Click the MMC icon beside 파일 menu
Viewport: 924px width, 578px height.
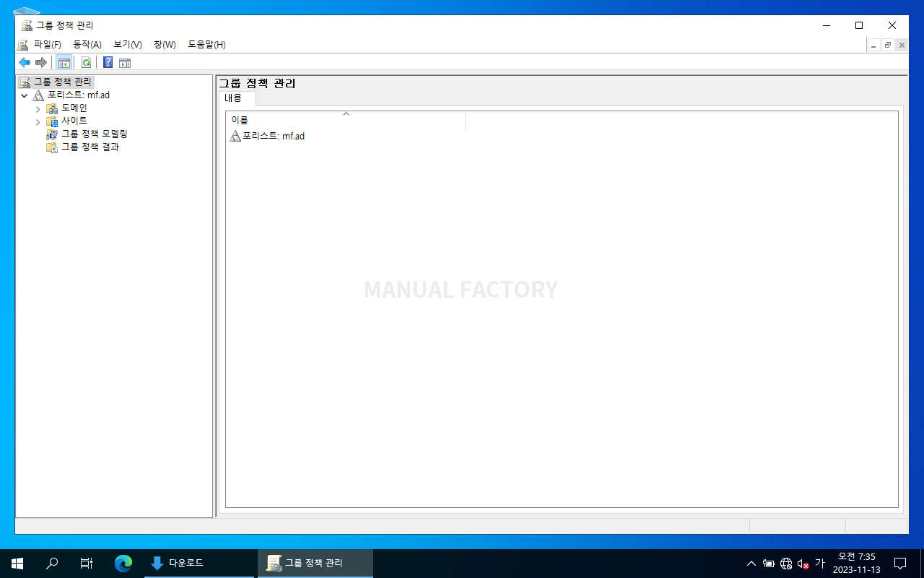click(x=23, y=45)
